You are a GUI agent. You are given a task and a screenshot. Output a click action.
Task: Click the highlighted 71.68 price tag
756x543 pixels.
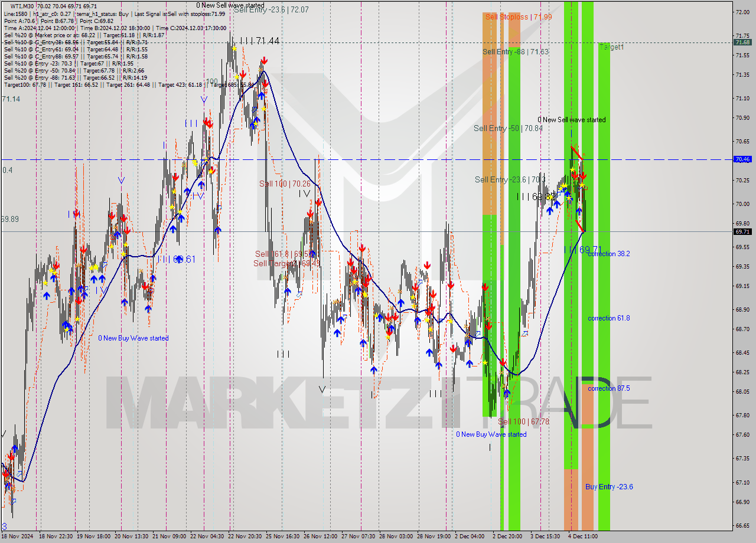click(742, 42)
